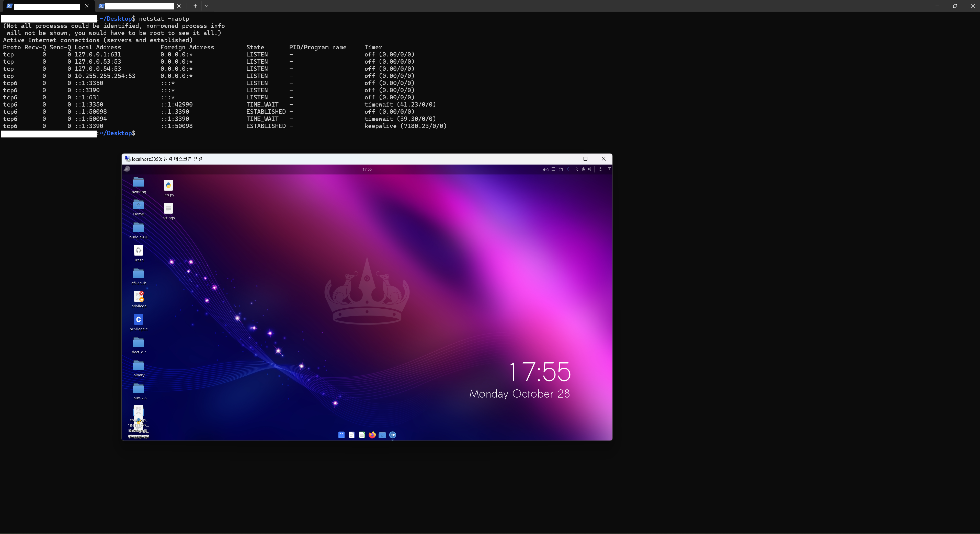Click the notification bell in panel
980x534 pixels.
(568, 169)
